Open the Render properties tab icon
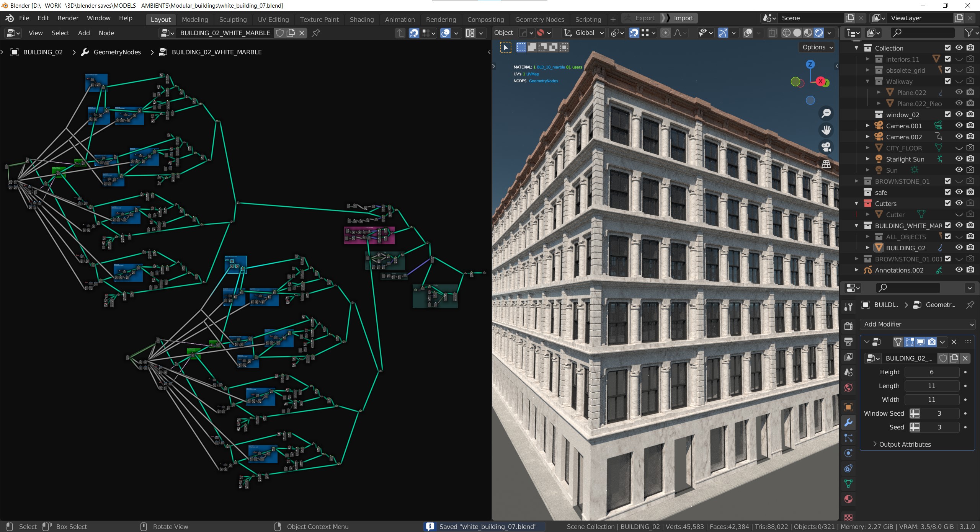This screenshot has width=980, height=532. pos(848,326)
